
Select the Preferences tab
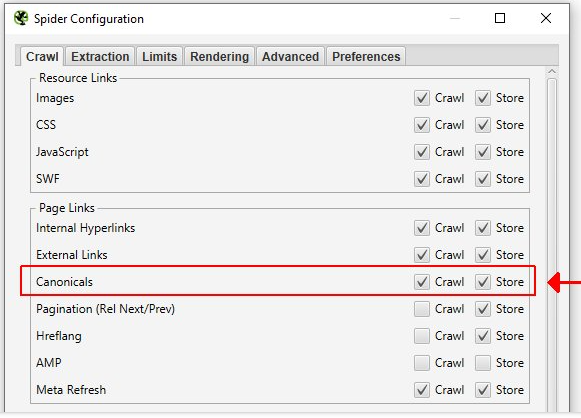[x=366, y=57]
